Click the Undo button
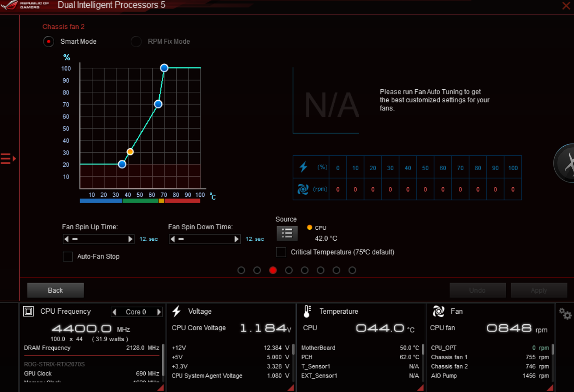574x392 pixels. tap(478, 290)
